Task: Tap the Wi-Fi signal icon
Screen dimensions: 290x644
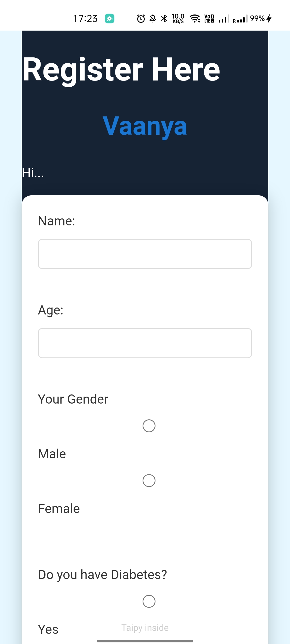Action: click(195, 19)
